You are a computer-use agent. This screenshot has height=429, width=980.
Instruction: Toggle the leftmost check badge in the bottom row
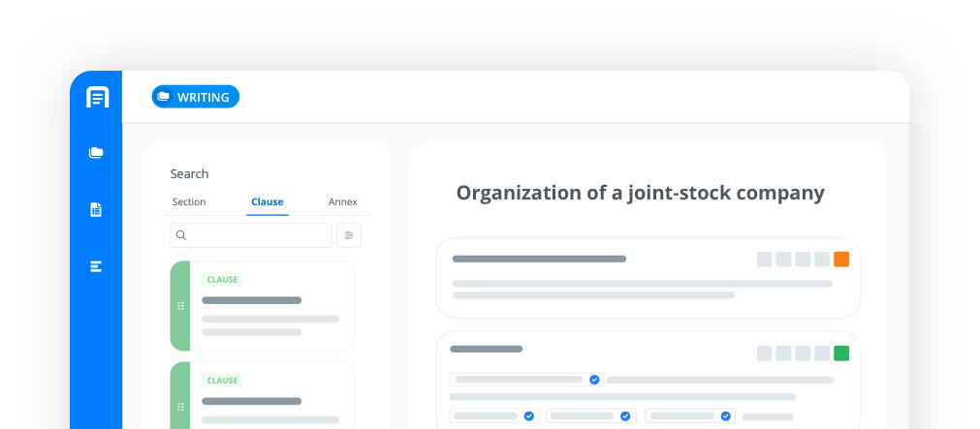[x=529, y=415]
